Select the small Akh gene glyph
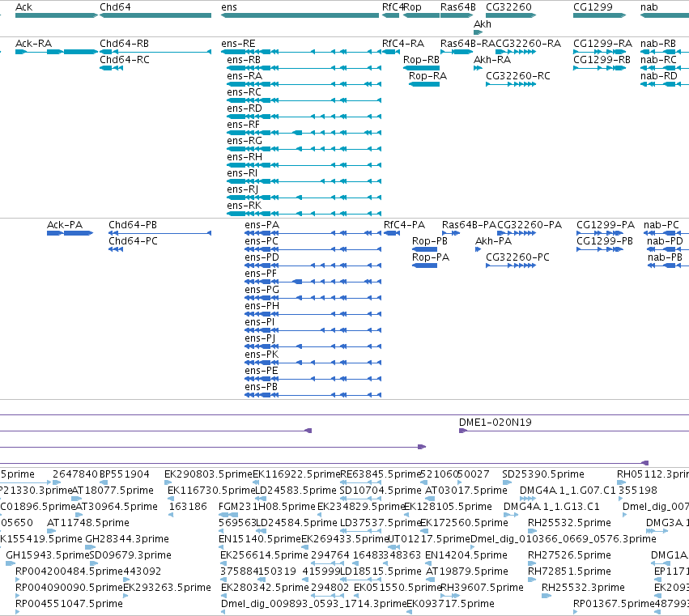This screenshot has width=689, height=616. [x=478, y=32]
